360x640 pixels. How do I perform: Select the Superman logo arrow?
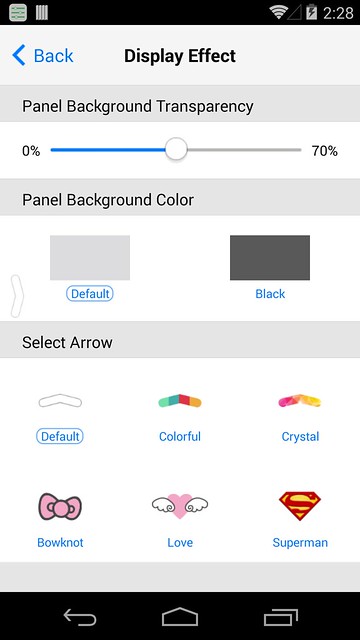(300, 506)
